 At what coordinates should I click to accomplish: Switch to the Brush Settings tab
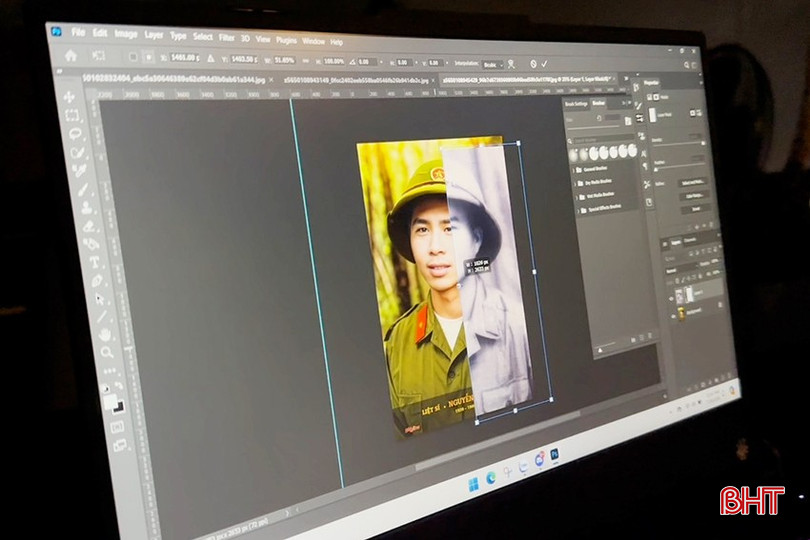pos(575,103)
